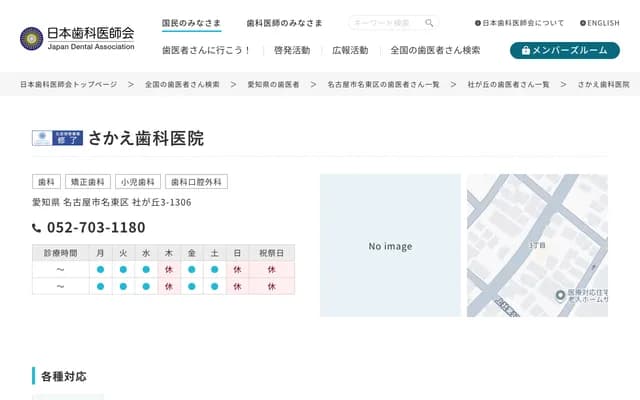Open 啓発活動 menu item

(x=292, y=50)
